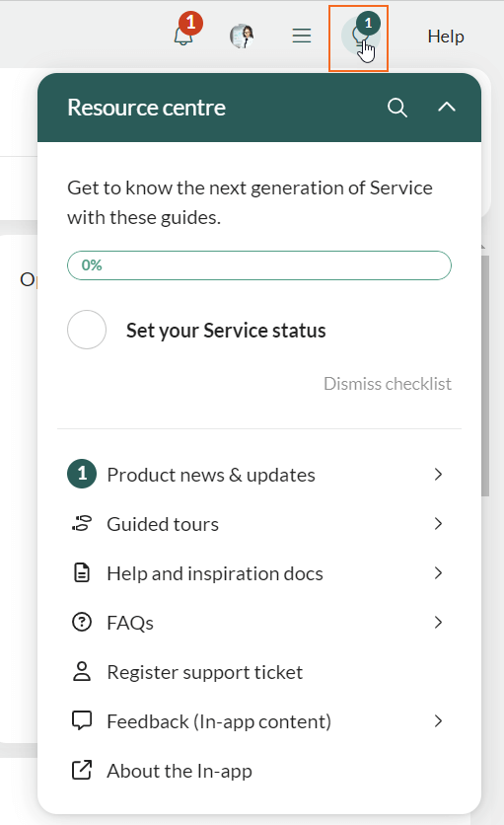Collapse the Resource centre panel chevron
This screenshot has width=504, height=825.
(447, 108)
